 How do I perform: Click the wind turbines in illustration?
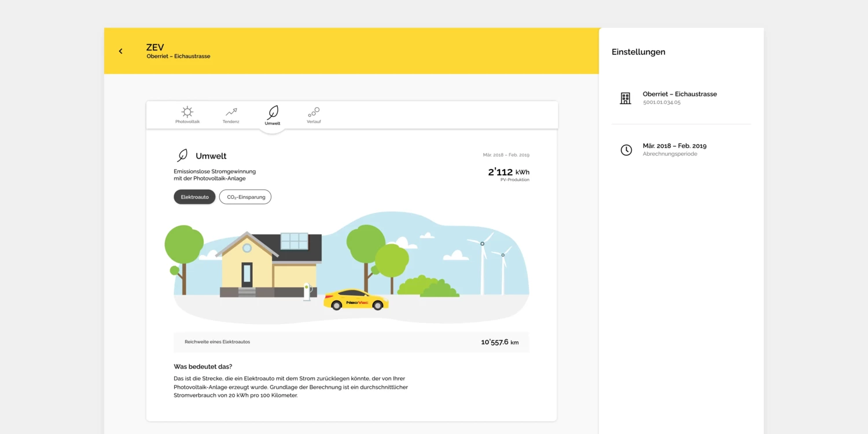coord(491,264)
